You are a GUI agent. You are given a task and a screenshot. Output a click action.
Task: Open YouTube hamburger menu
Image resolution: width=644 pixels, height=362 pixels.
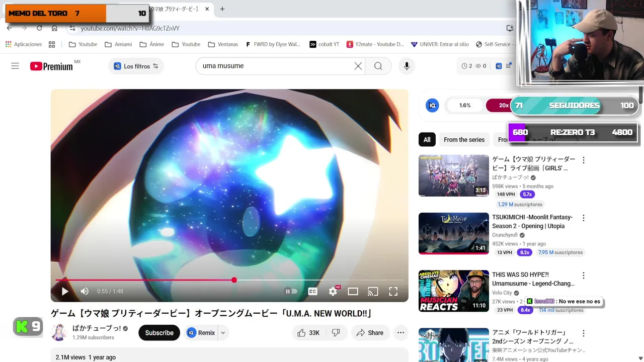click(x=15, y=66)
